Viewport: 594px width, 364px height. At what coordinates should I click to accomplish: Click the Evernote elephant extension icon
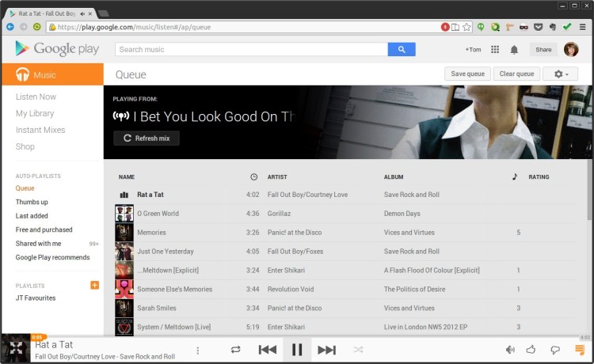coord(552,27)
